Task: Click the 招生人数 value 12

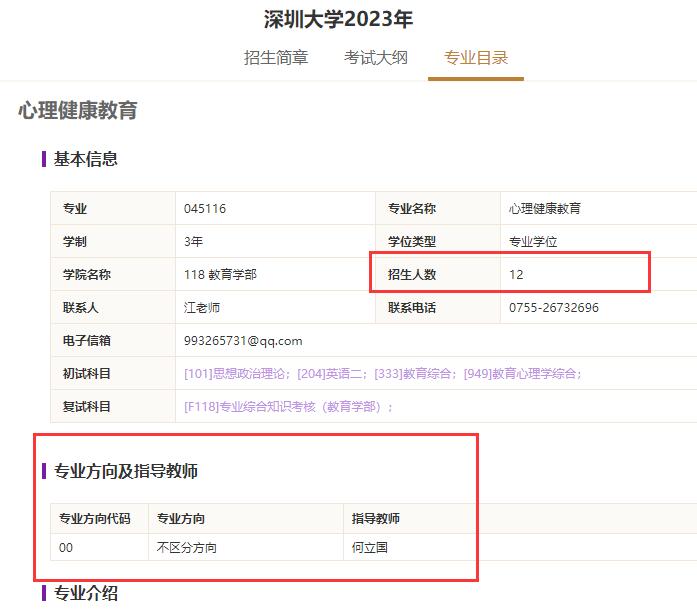Action: coord(516,274)
